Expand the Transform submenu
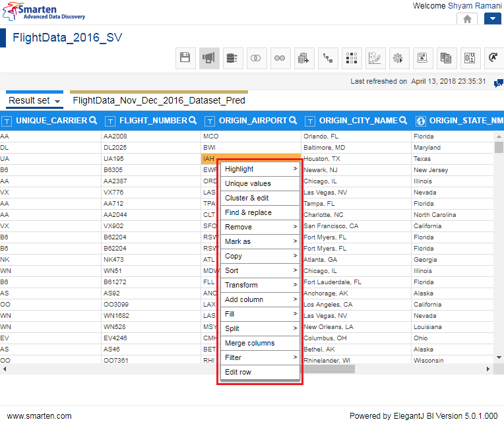 coord(260,285)
